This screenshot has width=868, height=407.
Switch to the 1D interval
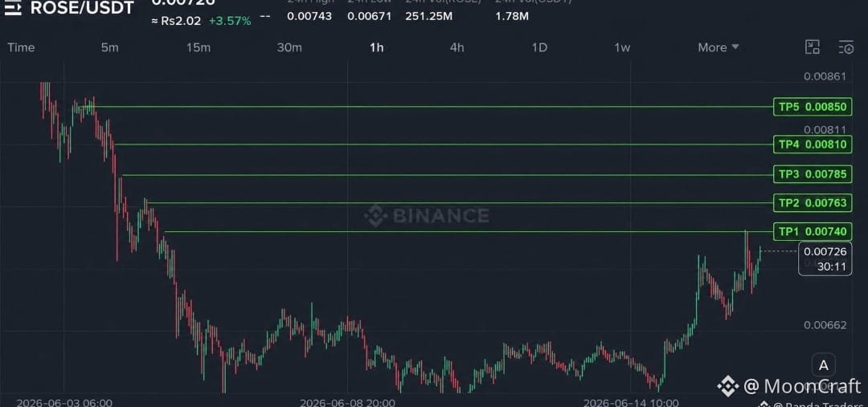click(539, 47)
